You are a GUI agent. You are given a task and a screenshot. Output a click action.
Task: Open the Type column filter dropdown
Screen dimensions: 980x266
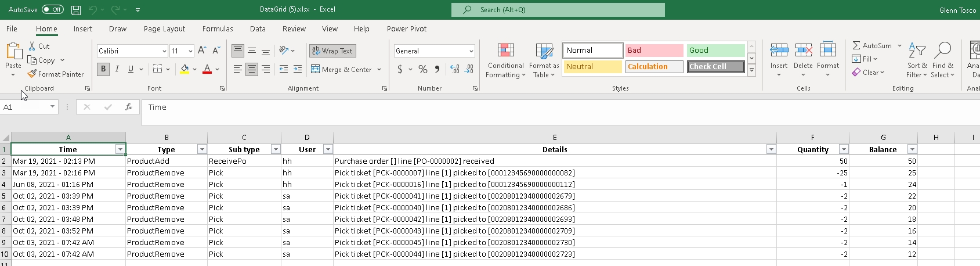pos(202,150)
